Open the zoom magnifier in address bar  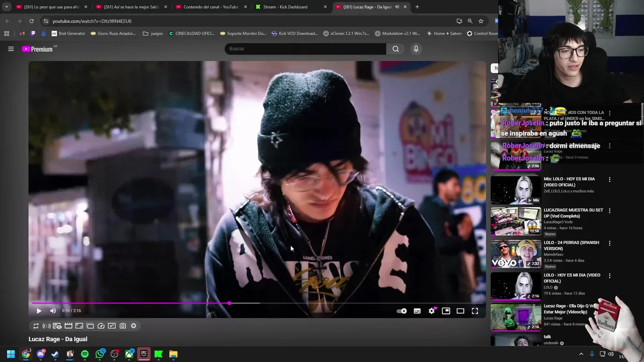(470, 21)
